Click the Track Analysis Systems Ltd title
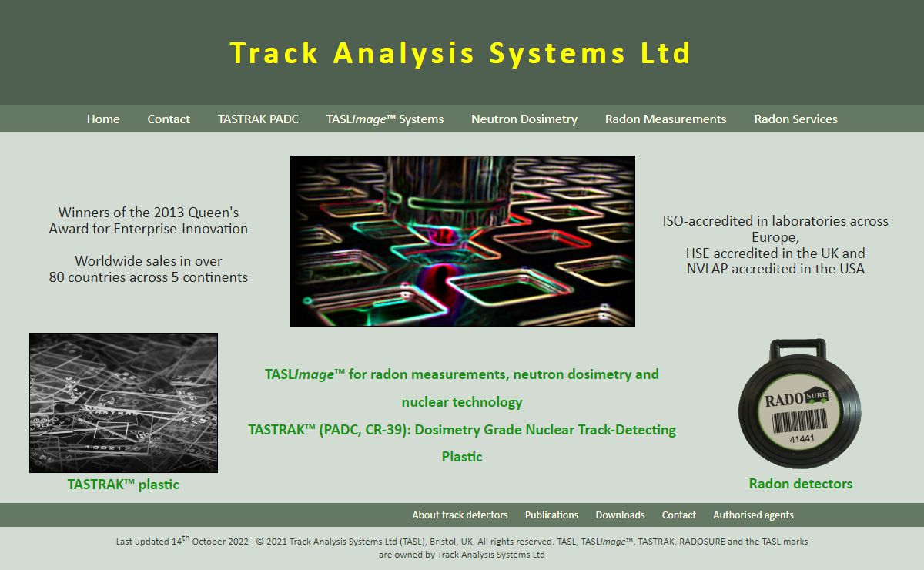The height and width of the screenshot is (570, 924). pyautogui.click(x=460, y=53)
